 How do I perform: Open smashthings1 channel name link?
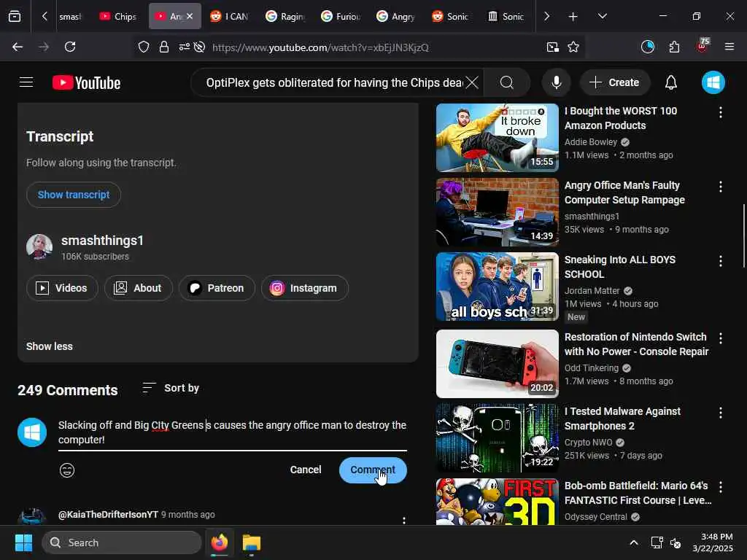102,241
